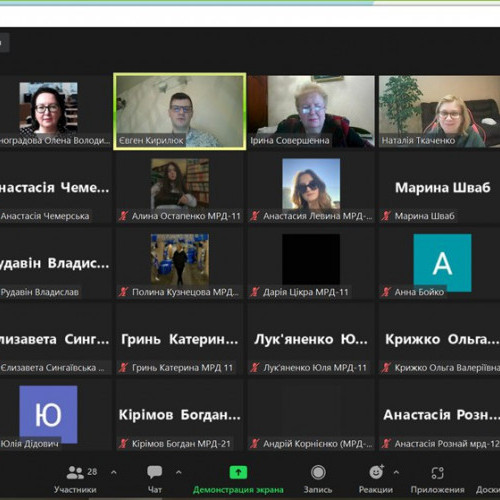This screenshot has height=500, width=500.
Task: Select the teal A avatar of Анна Бойко
Action: point(442,263)
